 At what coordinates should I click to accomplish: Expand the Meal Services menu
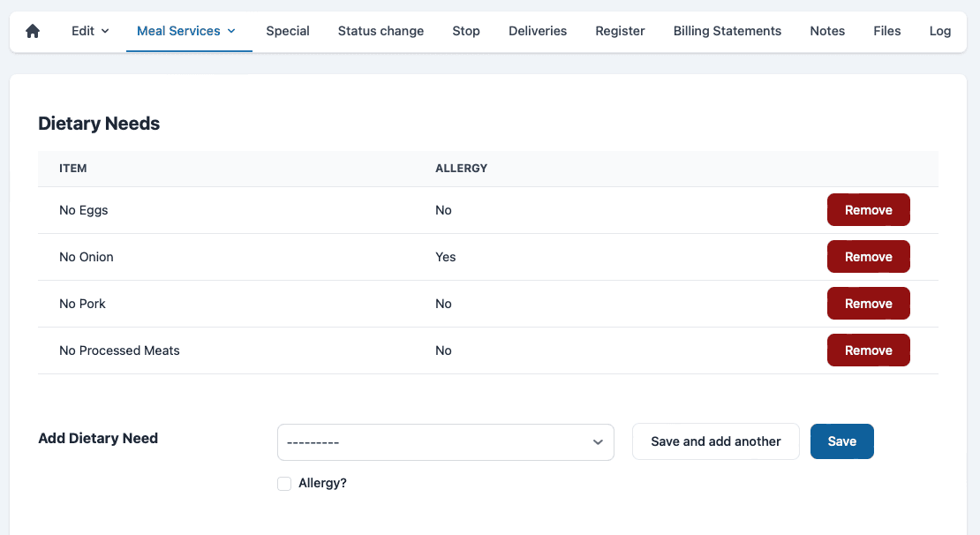click(x=186, y=31)
